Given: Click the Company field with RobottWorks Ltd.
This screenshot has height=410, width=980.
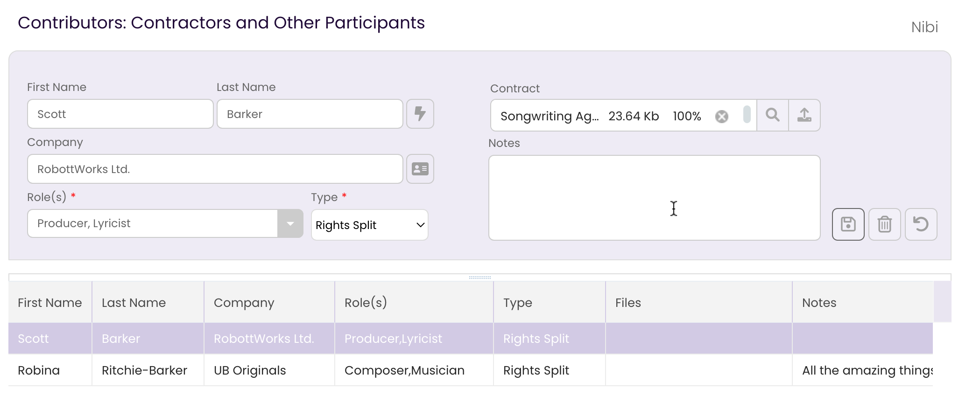Looking at the screenshot, I should click(x=215, y=169).
